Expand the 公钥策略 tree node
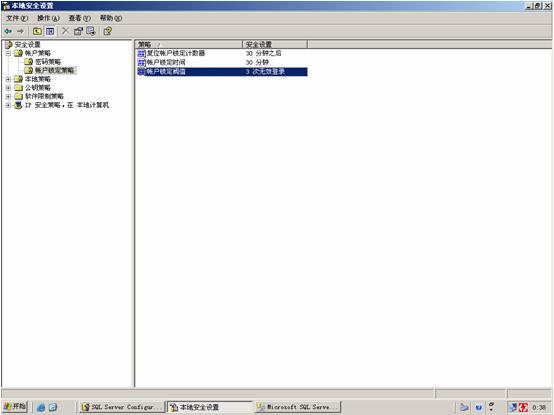554x415 pixels. (x=8, y=88)
